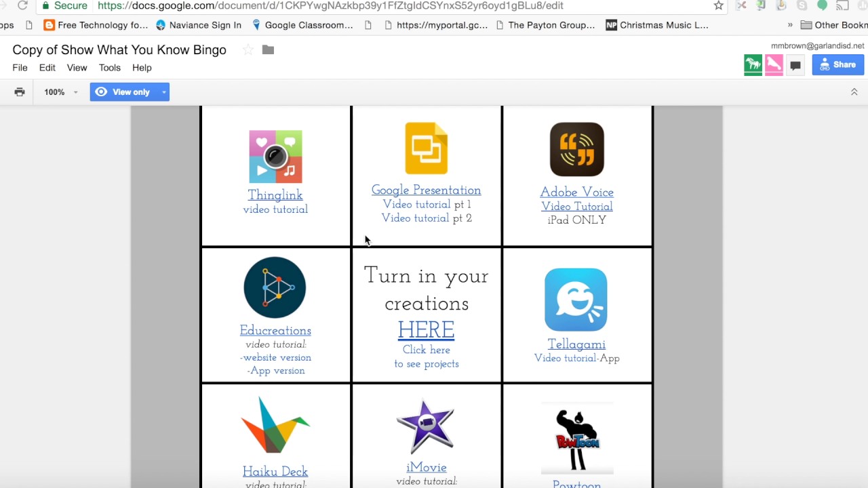Open the Edit menu

pos(47,68)
